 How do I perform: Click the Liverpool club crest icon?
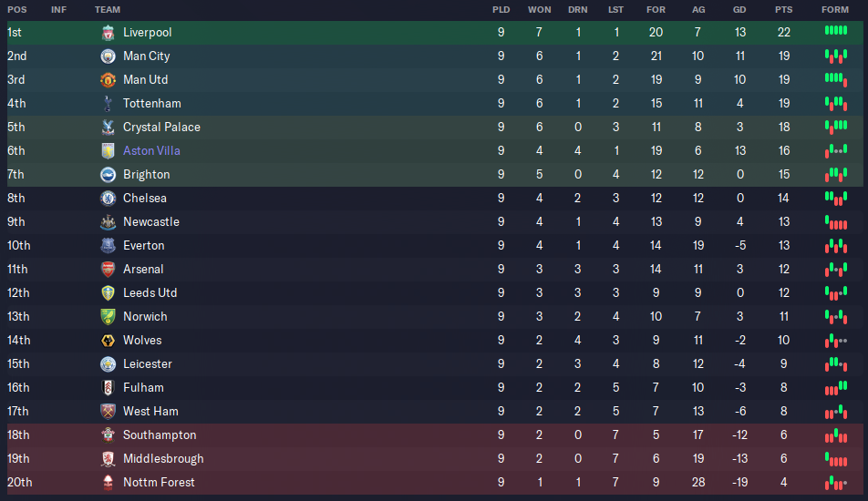click(108, 33)
